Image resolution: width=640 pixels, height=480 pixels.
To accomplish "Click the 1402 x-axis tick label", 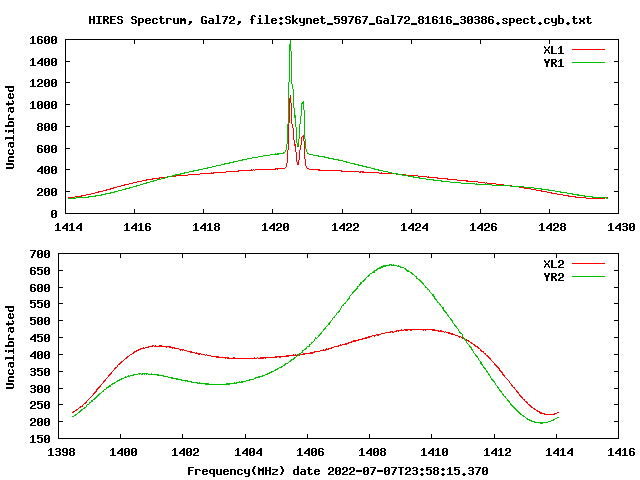I will tap(185, 452).
